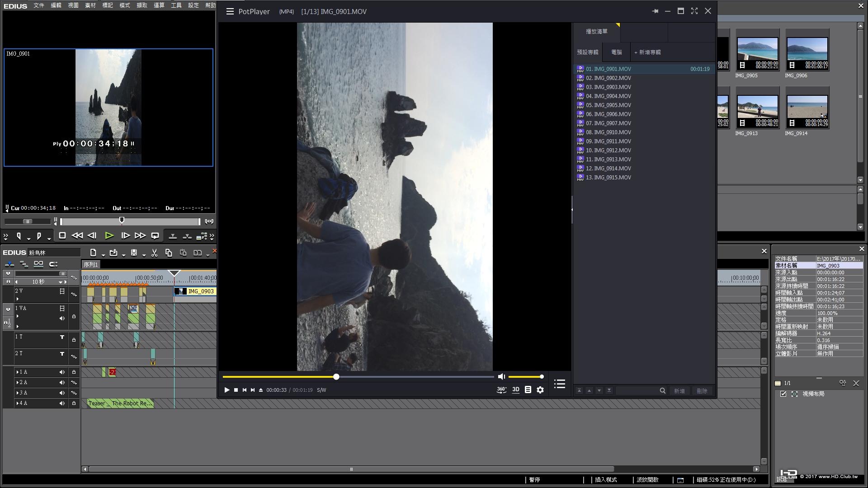The height and width of the screenshot is (488, 868).
Task: Click the EDIUS stop button in player
Action: tap(62, 235)
